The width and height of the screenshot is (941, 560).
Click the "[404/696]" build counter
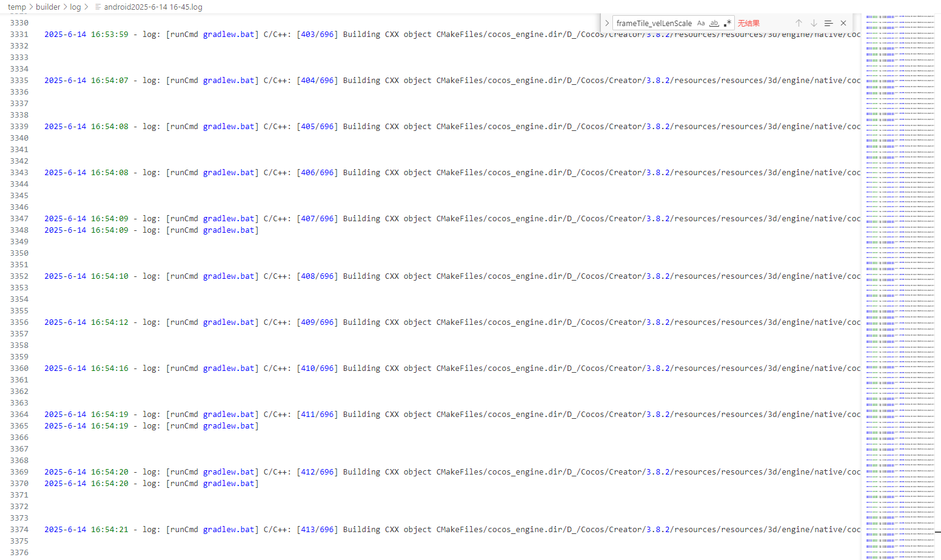pyautogui.click(x=318, y=81)
